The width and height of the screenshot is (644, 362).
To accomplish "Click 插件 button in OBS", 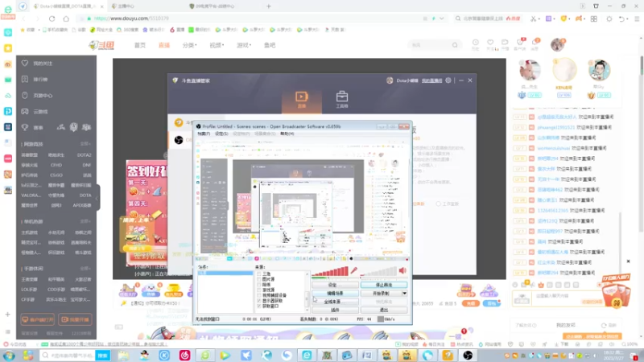I will click(x=335, y=310).
